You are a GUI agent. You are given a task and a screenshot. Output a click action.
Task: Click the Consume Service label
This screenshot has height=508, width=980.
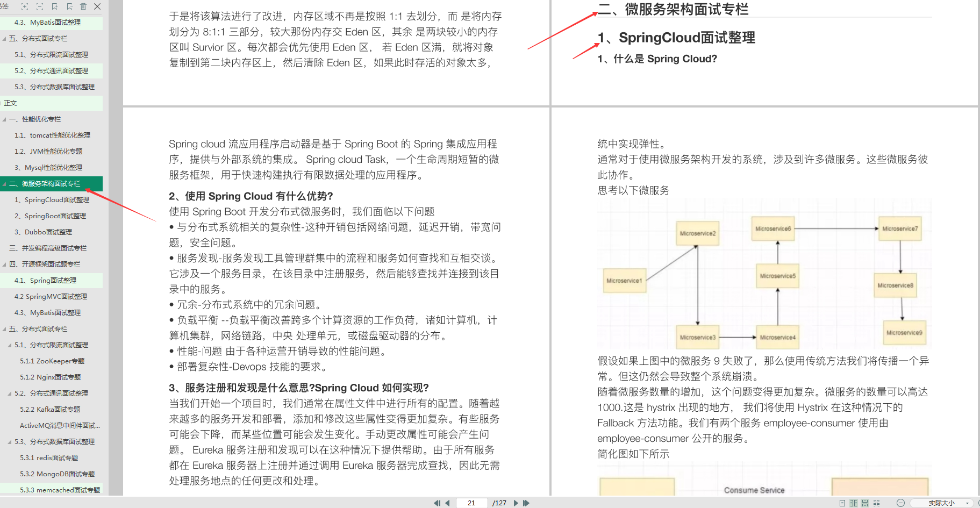coord(754,490)
